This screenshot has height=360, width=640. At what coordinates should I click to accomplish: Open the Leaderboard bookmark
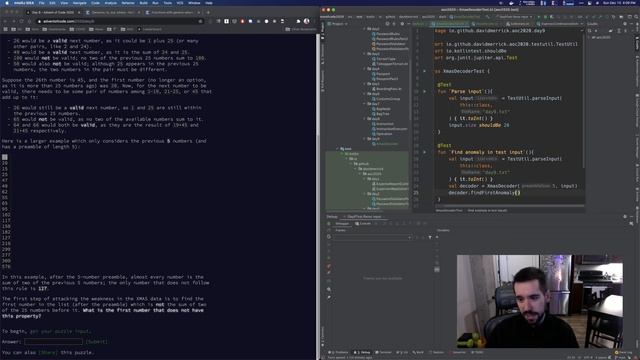(149, 29)
